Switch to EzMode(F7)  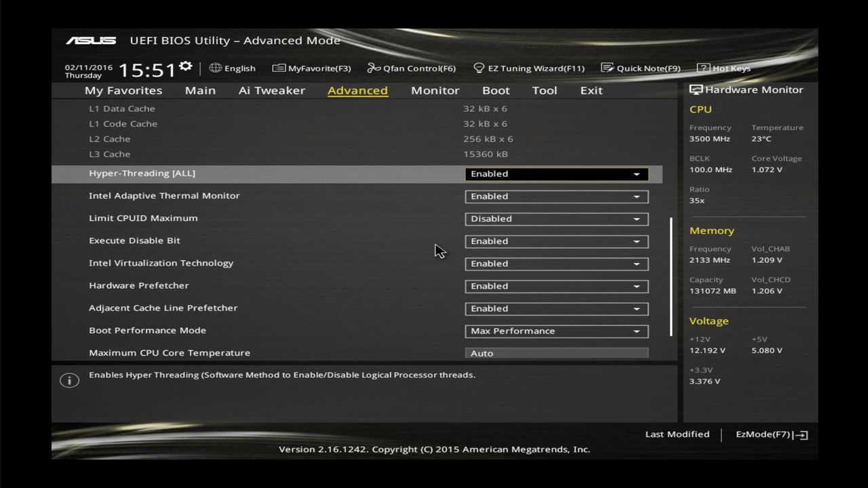pyautogui.click(x=772, y=434)
